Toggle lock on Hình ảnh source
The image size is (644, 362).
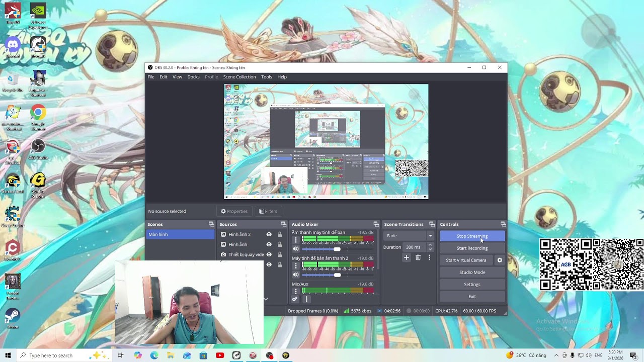(280, 244)
